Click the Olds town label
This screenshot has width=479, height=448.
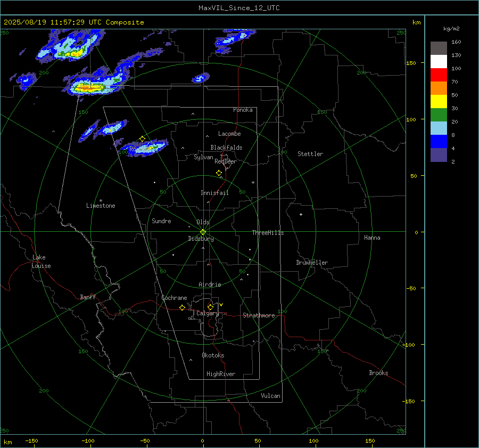203,222
